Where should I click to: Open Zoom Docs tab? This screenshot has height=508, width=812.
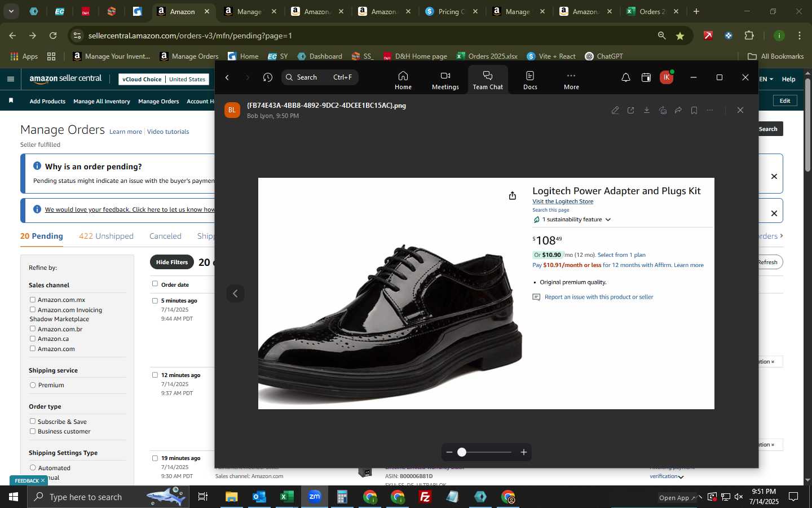(x=530, y=80)
